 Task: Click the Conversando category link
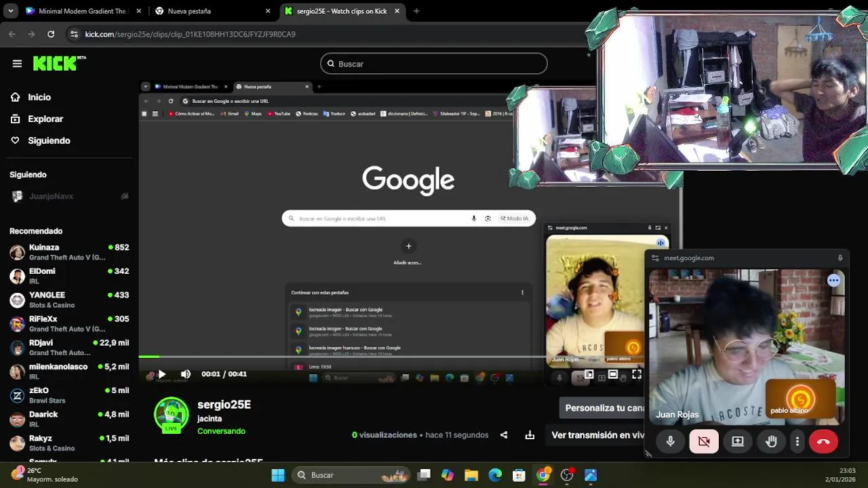click(221, 431)
